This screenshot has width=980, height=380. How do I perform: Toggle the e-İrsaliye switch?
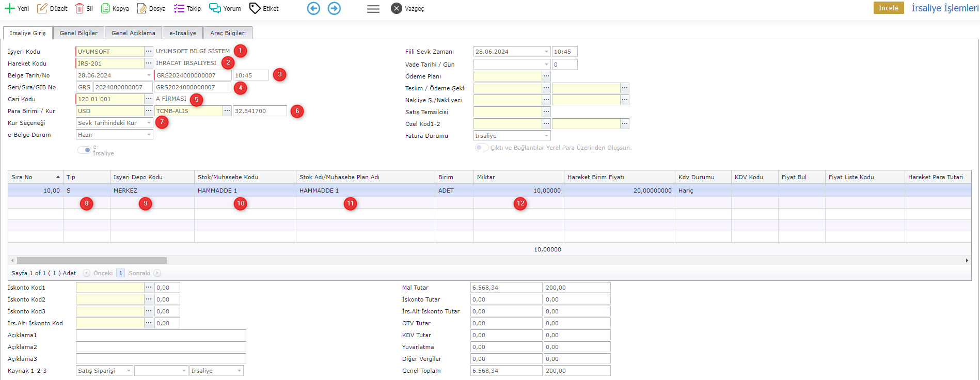(x=84, y=150)
